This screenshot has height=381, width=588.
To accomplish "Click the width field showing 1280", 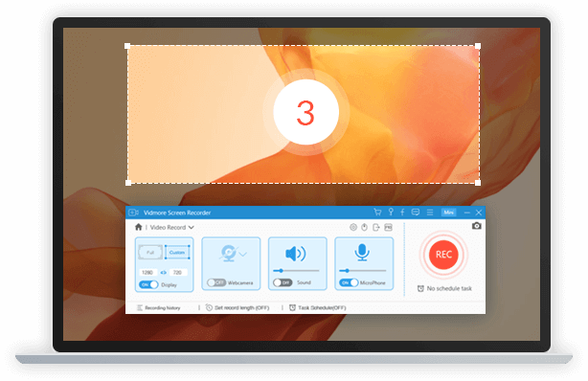I will click(x=147, y=272).
